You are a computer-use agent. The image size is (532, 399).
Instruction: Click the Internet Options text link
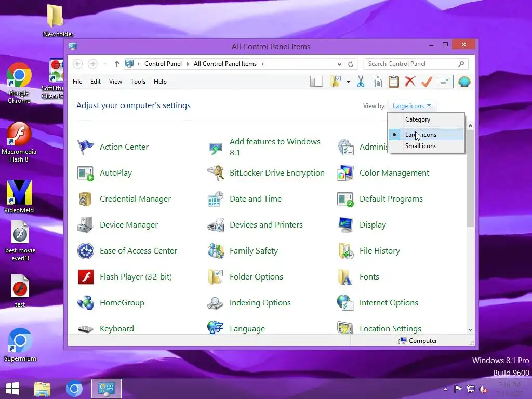point(389,303)
